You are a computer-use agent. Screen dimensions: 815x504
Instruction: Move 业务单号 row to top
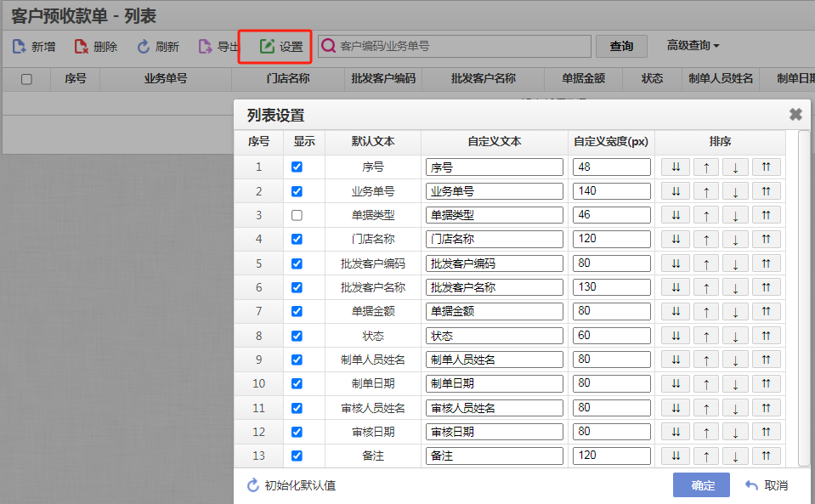767,191
